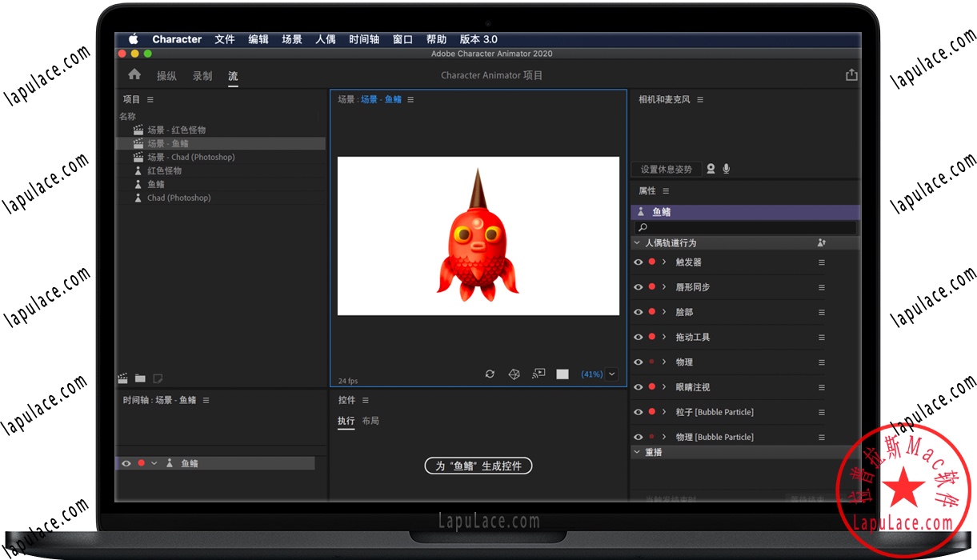This screenshot has height=560, width=977.
Task: Click the 设置休息姿势 button
Action: tap(666, 169)
